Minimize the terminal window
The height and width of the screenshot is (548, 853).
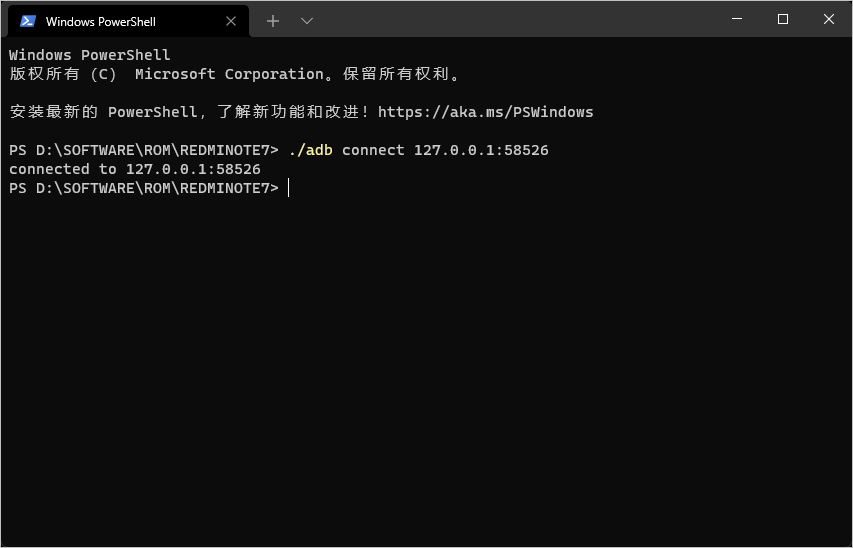click(x=736, y=19)
